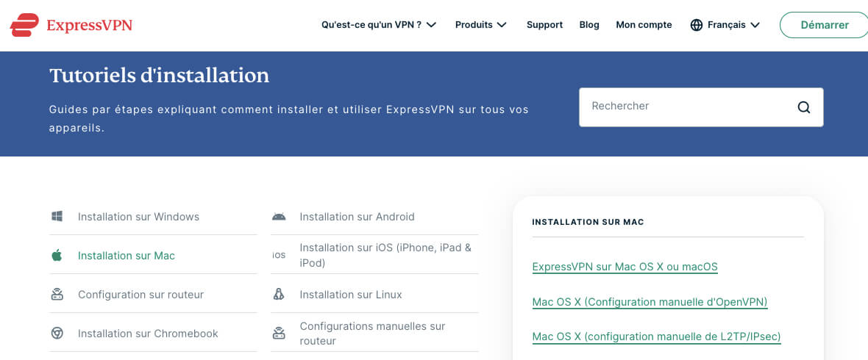The width and height of the screenshot is (868, 360).
Task: Click the Guides par étapes description text
Action: [289, 118]
